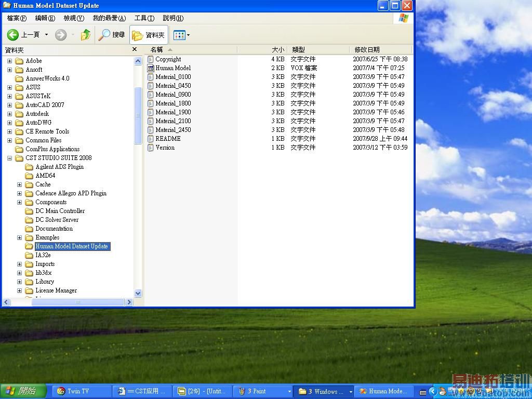Click the IA32e folder icon
This screenshot has width=532, height=399.
coord(29,255)
